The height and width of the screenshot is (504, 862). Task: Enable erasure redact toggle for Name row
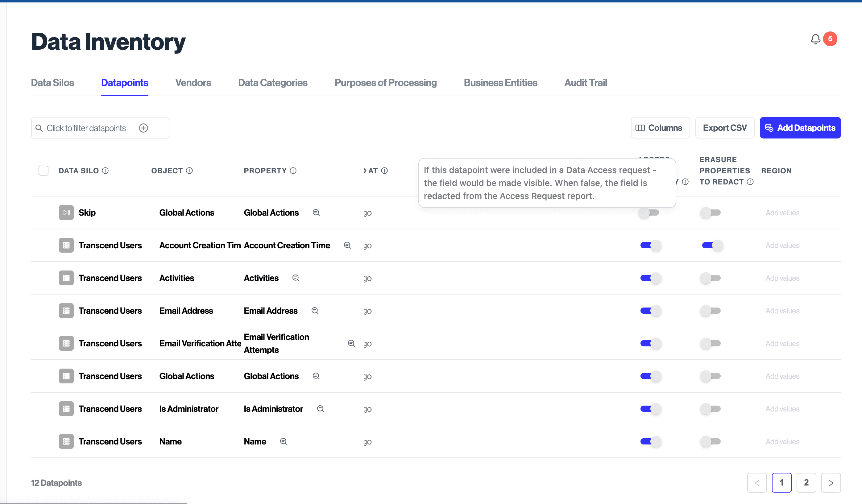[711, 441]
